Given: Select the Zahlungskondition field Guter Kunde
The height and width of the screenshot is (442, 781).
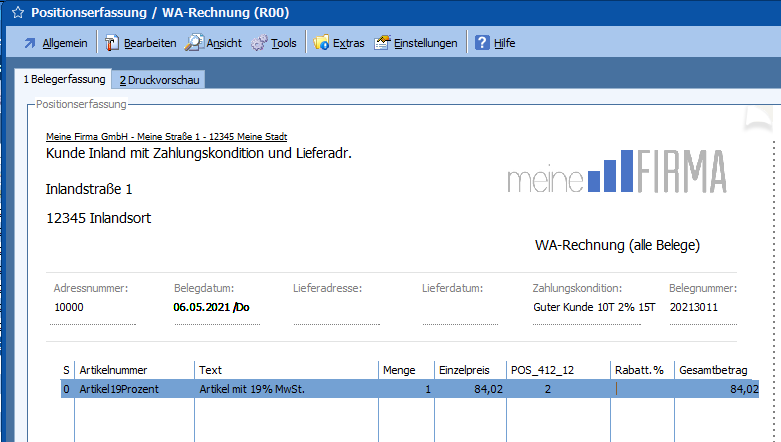Looking at the screenshot, I should pos(594,307).
